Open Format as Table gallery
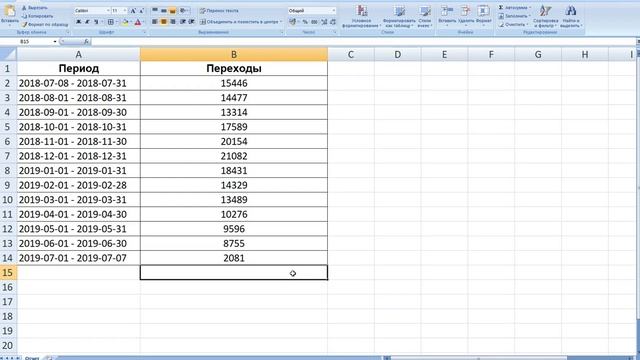Viewport: 640px width, 360px height. click(x=399, y=16)
